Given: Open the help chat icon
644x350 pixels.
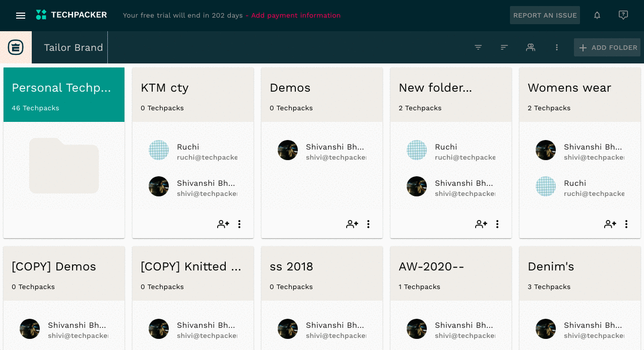Looking at the screenshot, I should pos(623,15).
